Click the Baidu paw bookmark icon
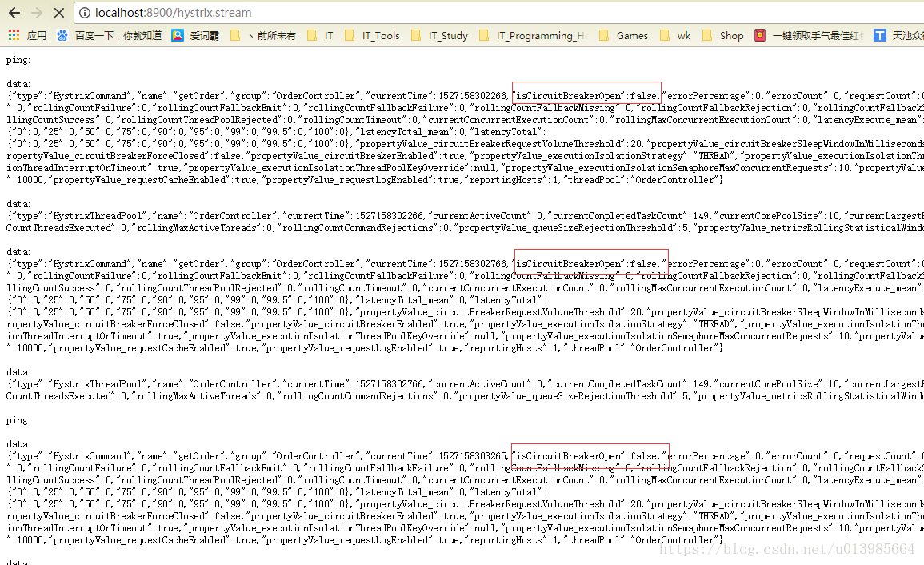Viewport: 924px width, 565px height. pyautogui.click(x=62, y=35)
